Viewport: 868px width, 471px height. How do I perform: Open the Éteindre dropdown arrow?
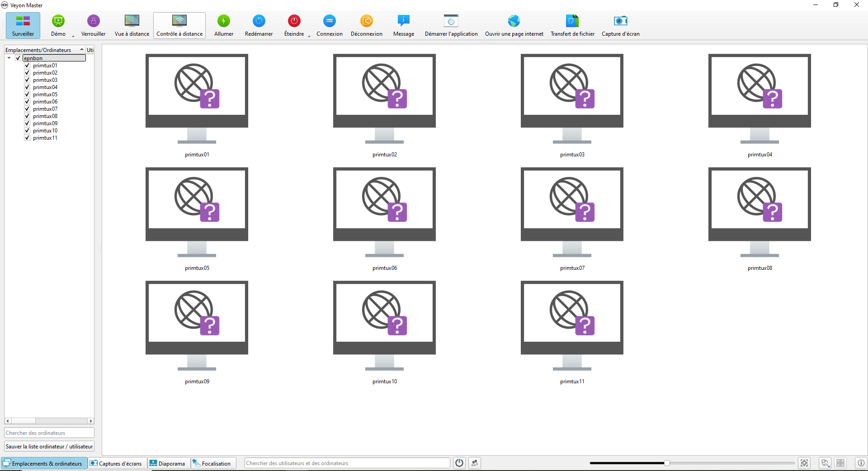(x=309, y=36)
